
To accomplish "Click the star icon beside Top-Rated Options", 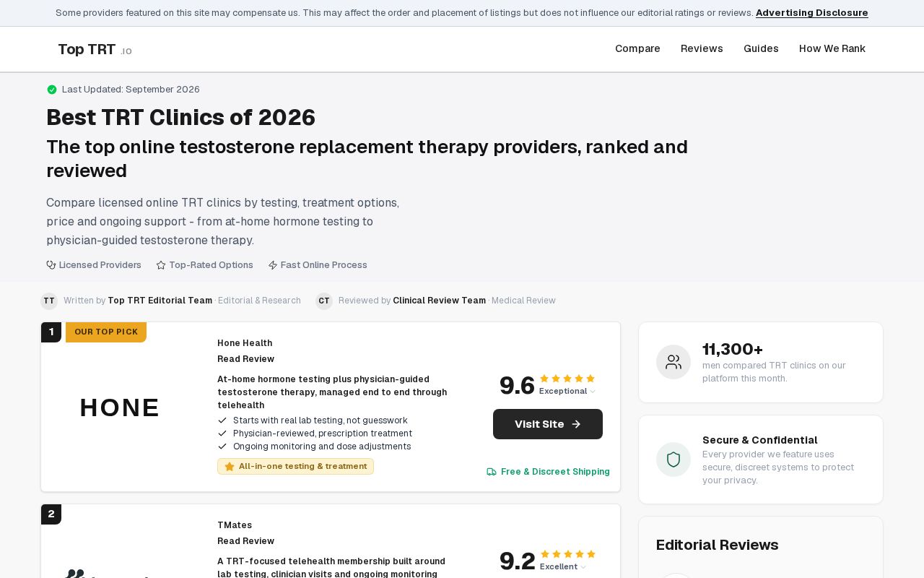I will [x=161, y=265].
